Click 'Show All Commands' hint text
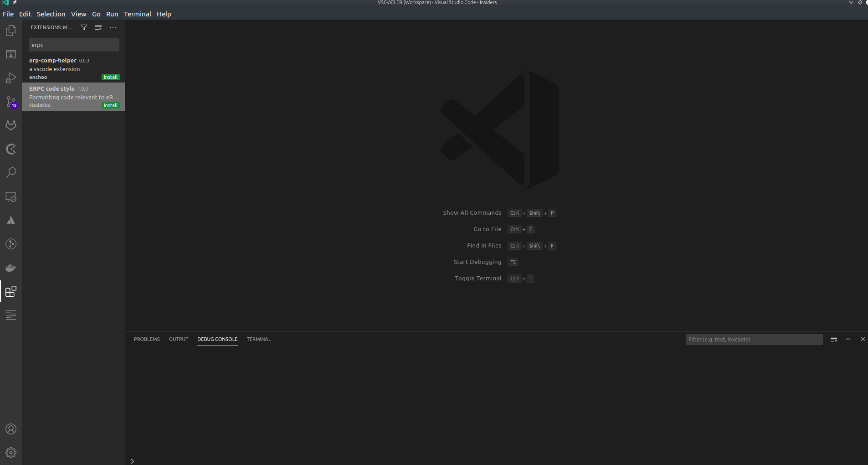868x465 pixels. (x=472, y=213)
